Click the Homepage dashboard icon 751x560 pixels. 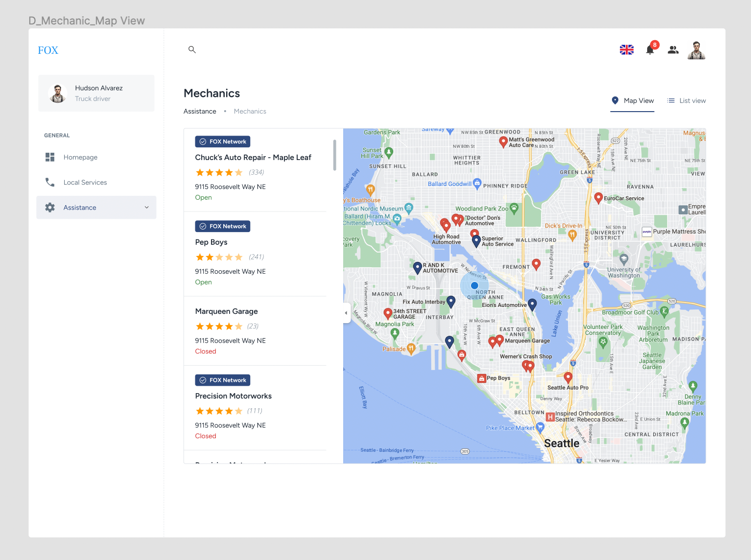click(x=50, y=157)
